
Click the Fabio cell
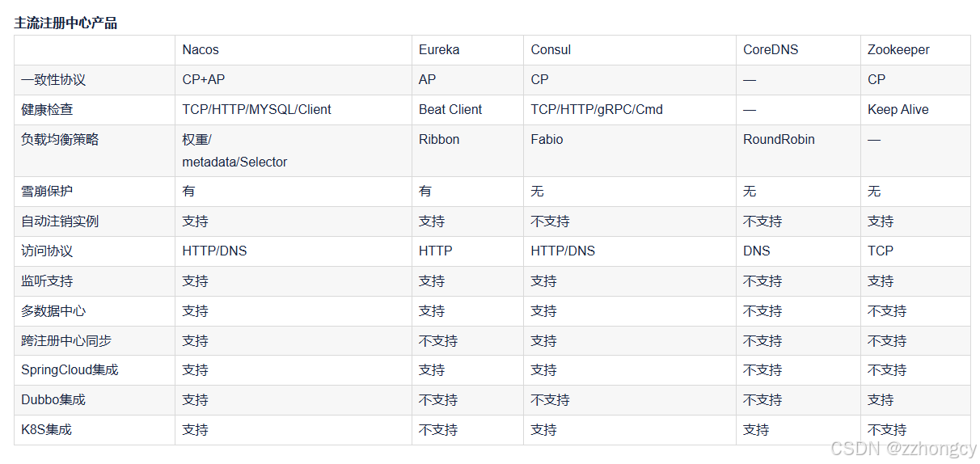(x=547, y=140)
